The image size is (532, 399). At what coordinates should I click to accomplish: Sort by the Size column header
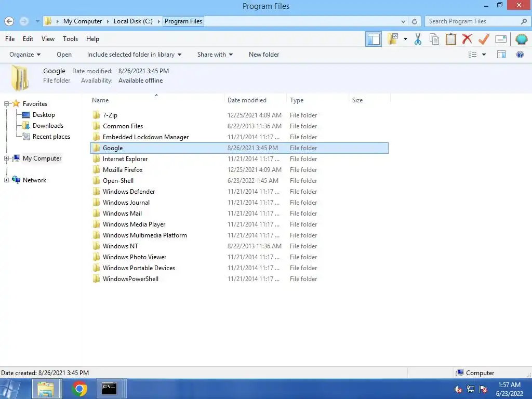369,100
